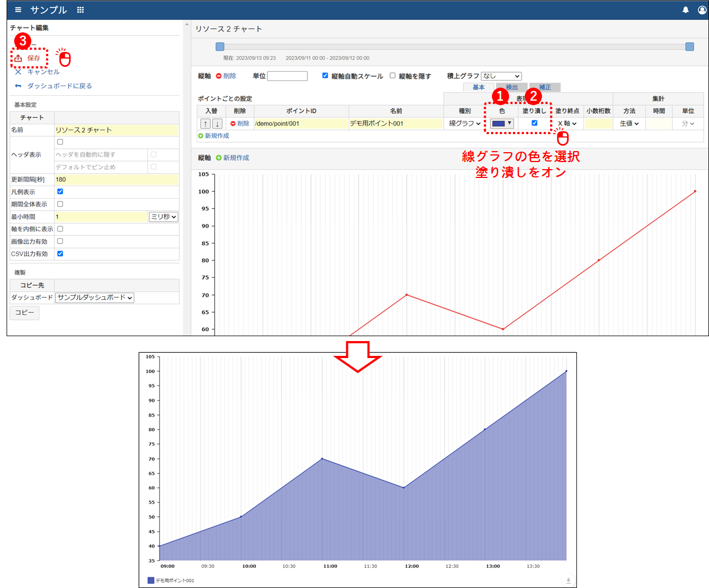Click the キャンセル link

pos(43,72)
